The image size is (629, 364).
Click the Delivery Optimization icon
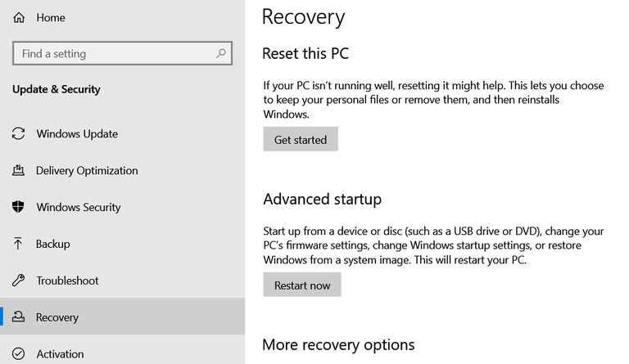coord(19,170)
